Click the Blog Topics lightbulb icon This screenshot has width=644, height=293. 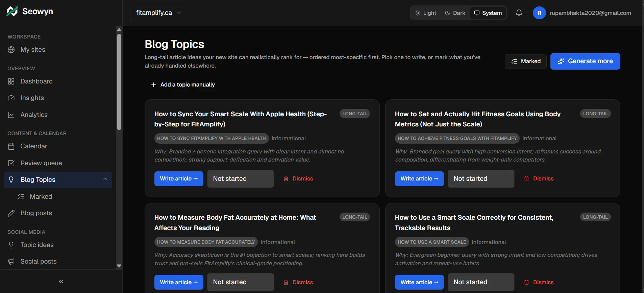[x=11, y=180]
